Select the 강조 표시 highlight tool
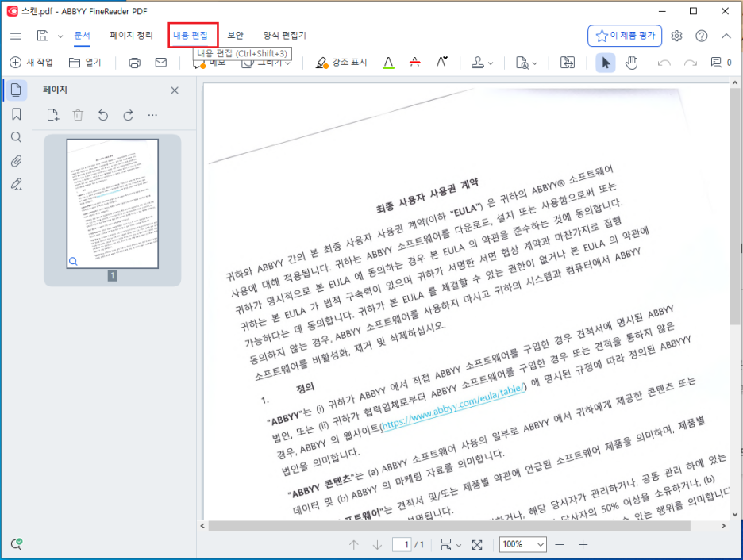Screen dimensions: 743x560 click(341, 63)
